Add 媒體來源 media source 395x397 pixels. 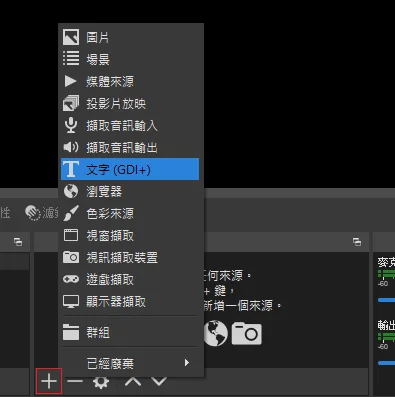(x=130, y=81)
